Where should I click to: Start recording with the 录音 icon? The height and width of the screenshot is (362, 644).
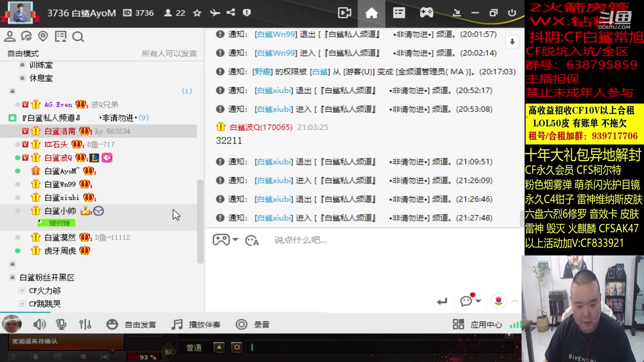[x=241, y=324]
